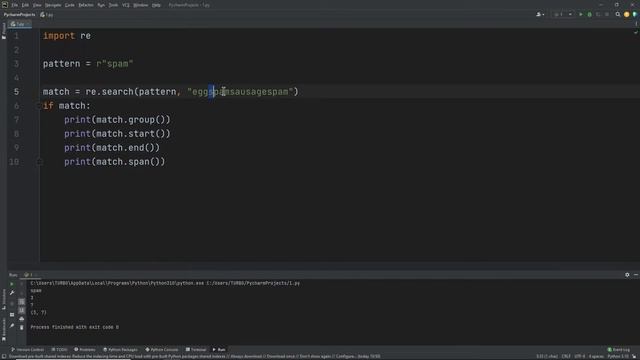This screenshot has height=360, width=640.
Task: Click the stop icon in the top toolbar
Action: tap(607, 15)
